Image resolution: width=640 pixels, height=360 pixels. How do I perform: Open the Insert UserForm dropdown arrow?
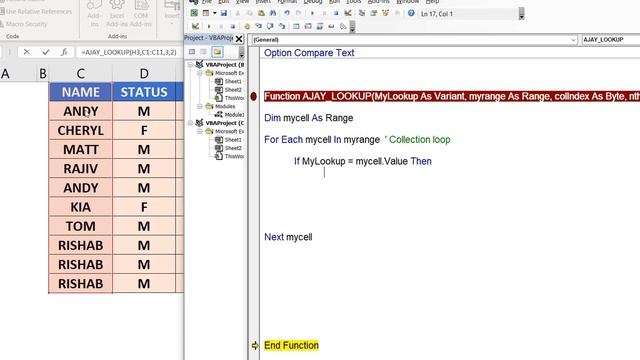point(214,13)
